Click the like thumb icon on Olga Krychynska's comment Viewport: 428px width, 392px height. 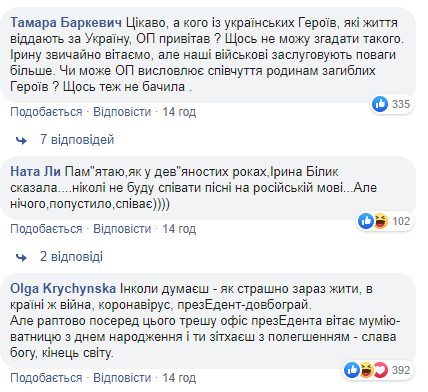click(352, 370)
